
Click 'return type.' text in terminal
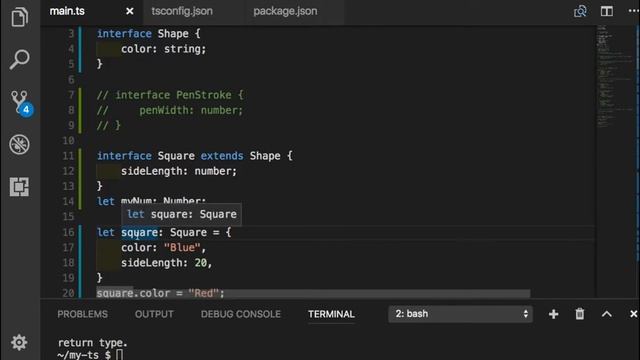[x=93, y=342]
